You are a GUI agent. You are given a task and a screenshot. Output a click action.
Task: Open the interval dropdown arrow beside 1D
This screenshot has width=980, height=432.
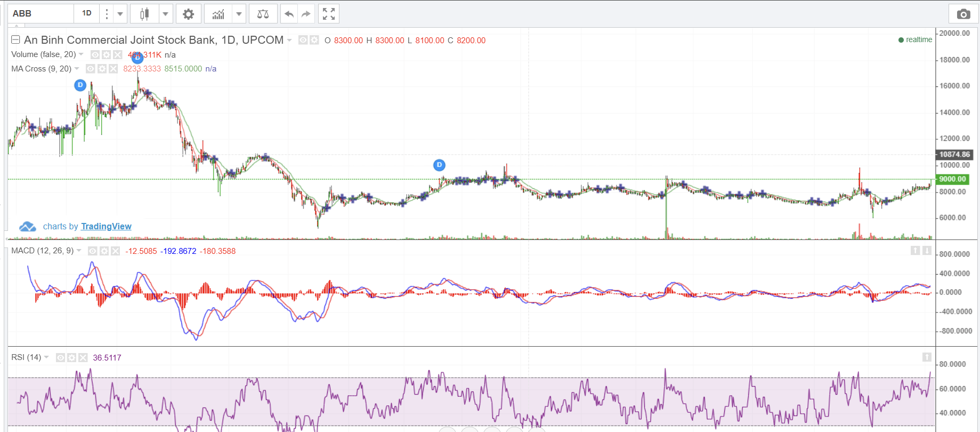120,14
